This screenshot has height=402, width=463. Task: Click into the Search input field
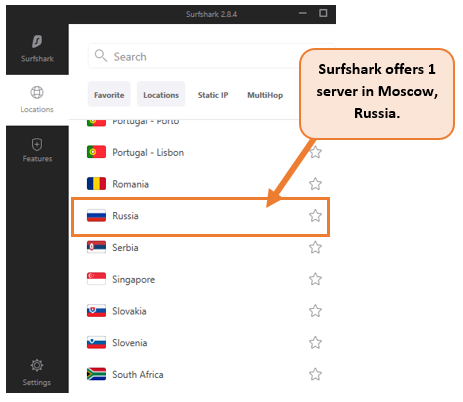(195, 56)
